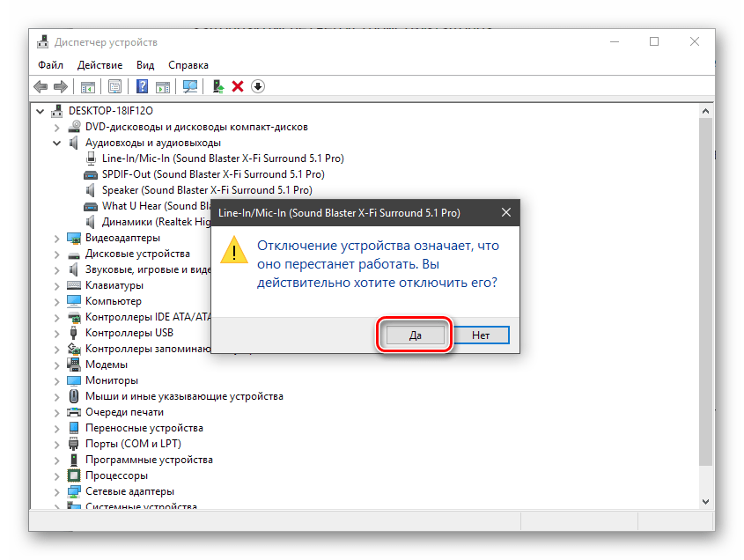
Task: Click the black down-arrow disable device icon
Action: pyautogui.click(x=257, y=86)
